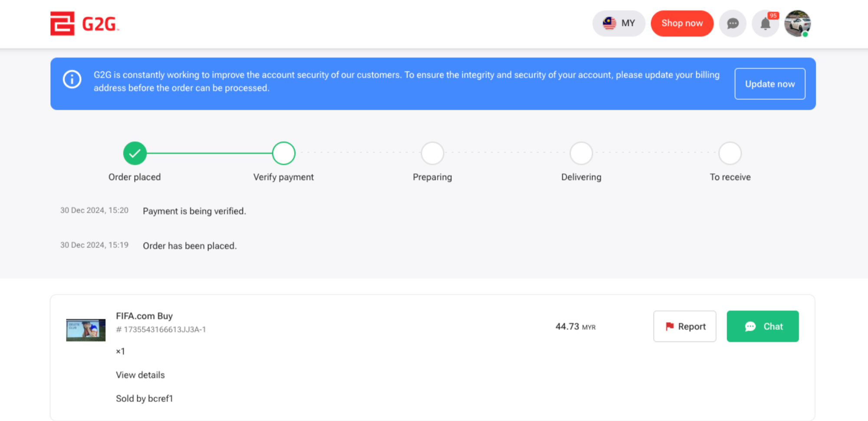The height and width of the screenshot is (421, 868).
Task: Click the Malaysia flag icon
Action: coord(609,23)
